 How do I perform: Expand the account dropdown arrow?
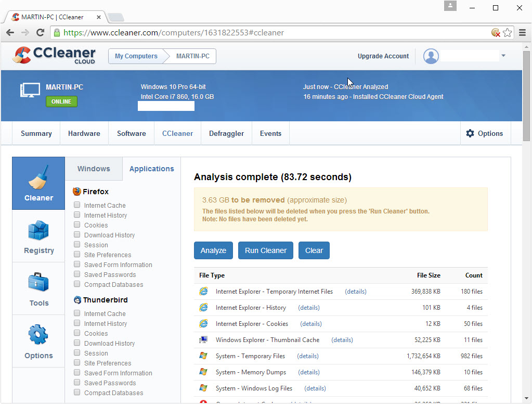(503, 56)
